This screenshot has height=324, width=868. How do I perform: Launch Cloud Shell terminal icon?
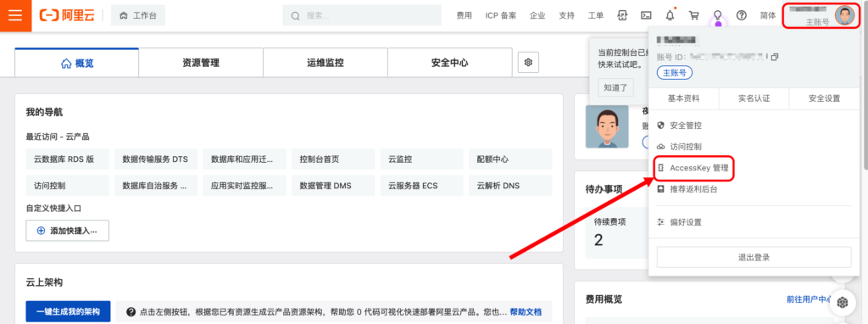(x=645, y=15)
